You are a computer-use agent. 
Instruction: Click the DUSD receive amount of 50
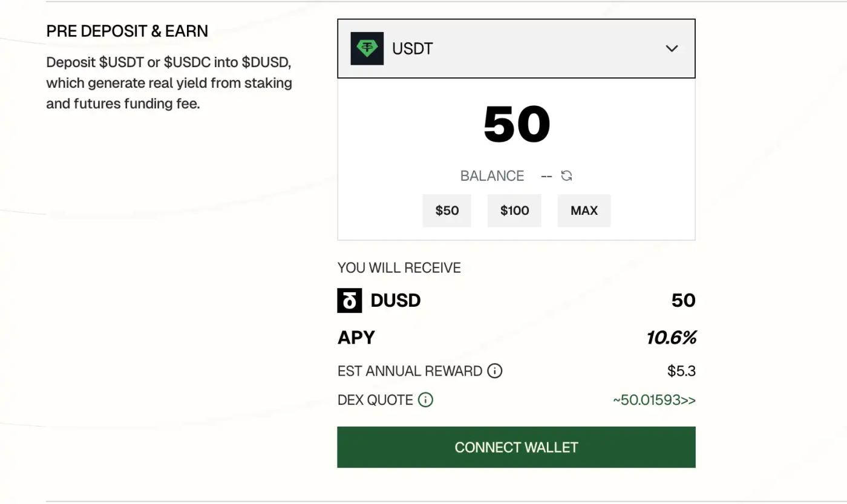[683, 301]
